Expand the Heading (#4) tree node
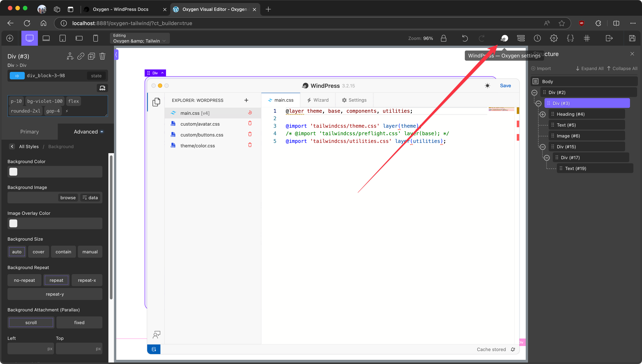642x364 pixels. 542,114
